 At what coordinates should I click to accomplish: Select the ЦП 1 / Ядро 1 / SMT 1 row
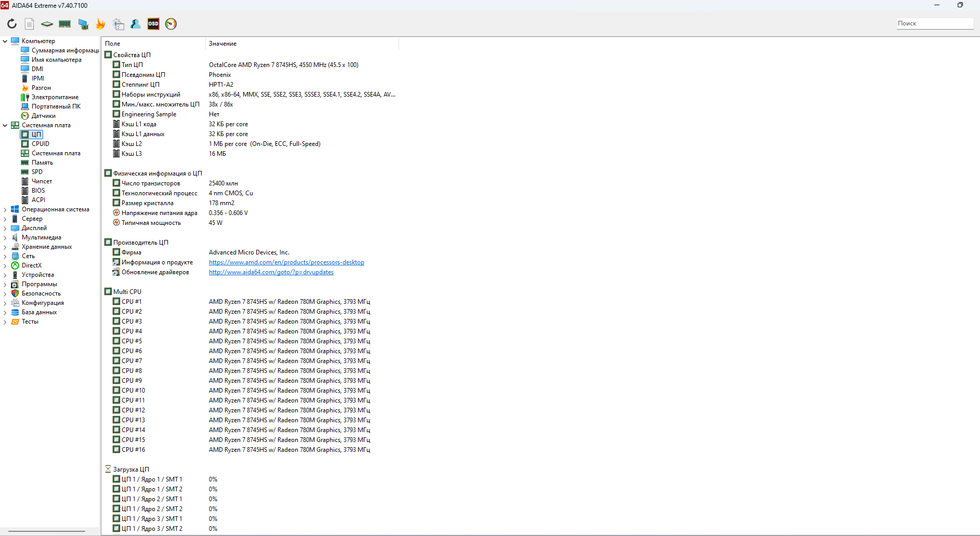250,479
